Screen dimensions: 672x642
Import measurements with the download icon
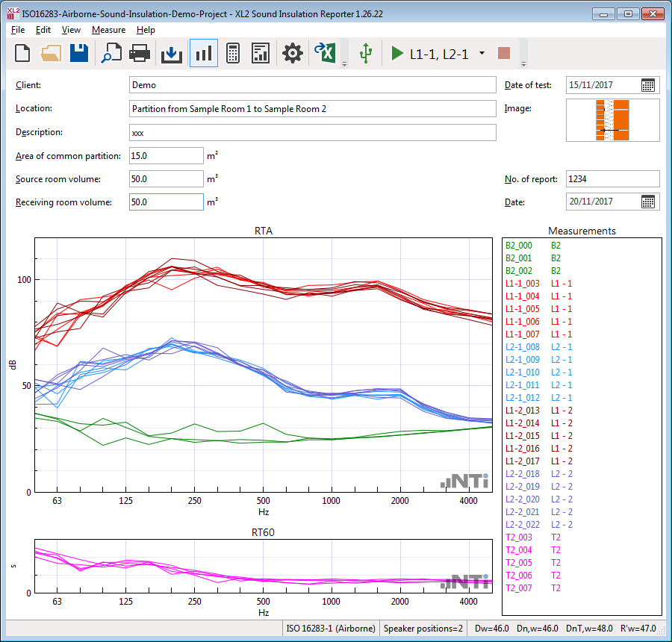coord(172,53)
